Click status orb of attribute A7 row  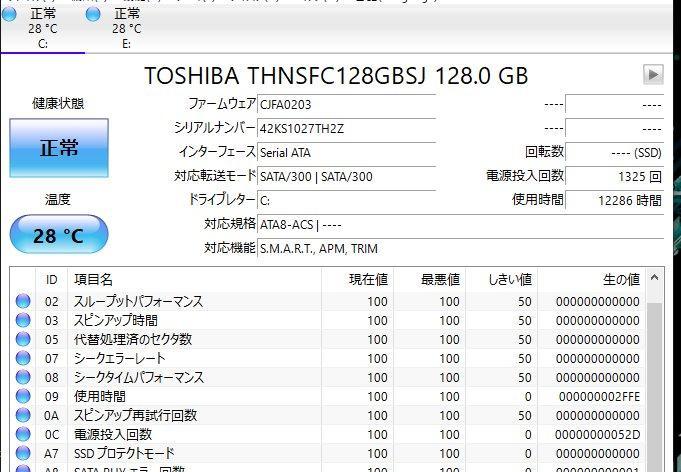[23, 453]
